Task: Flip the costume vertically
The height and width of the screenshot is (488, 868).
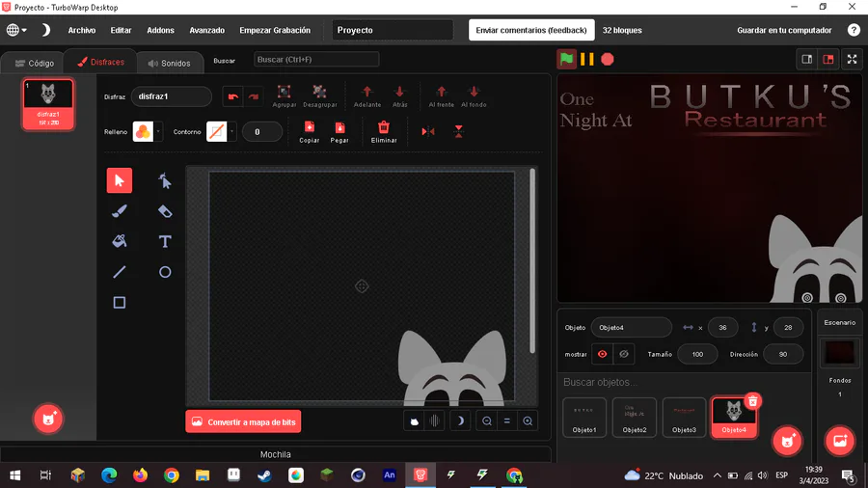Action: pyautogui.click(x=458, y=131)
